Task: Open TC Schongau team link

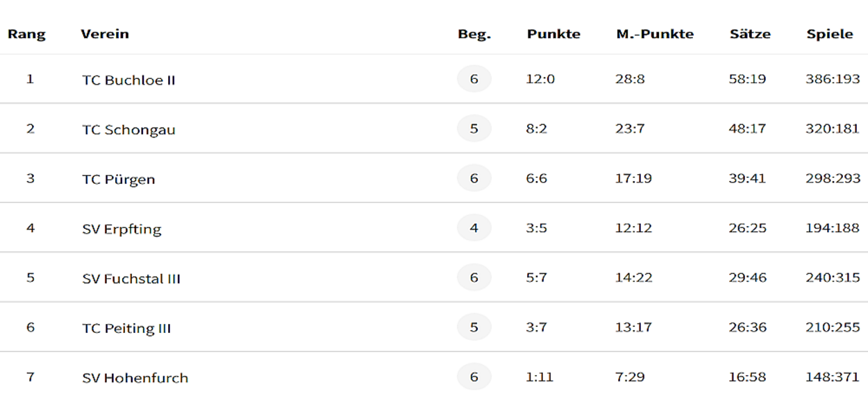Action: click(128, 130)
